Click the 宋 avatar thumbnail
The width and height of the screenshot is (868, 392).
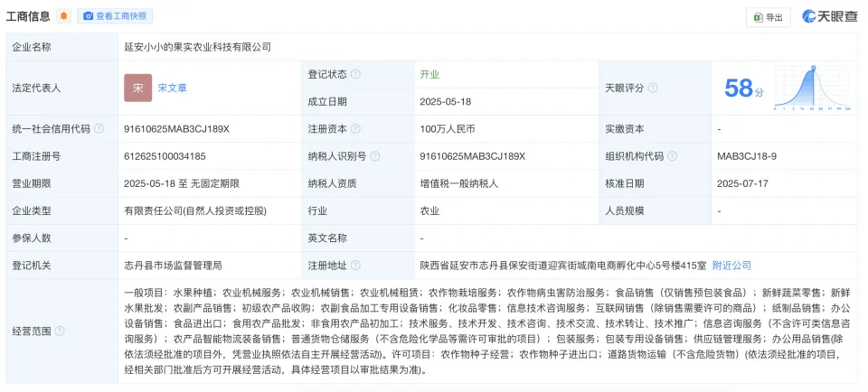pos(137,88)
